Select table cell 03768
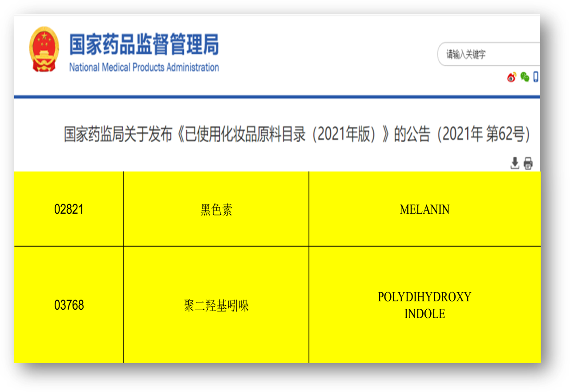This screenshot has height=392, width=570. click(x=69, y=305)
